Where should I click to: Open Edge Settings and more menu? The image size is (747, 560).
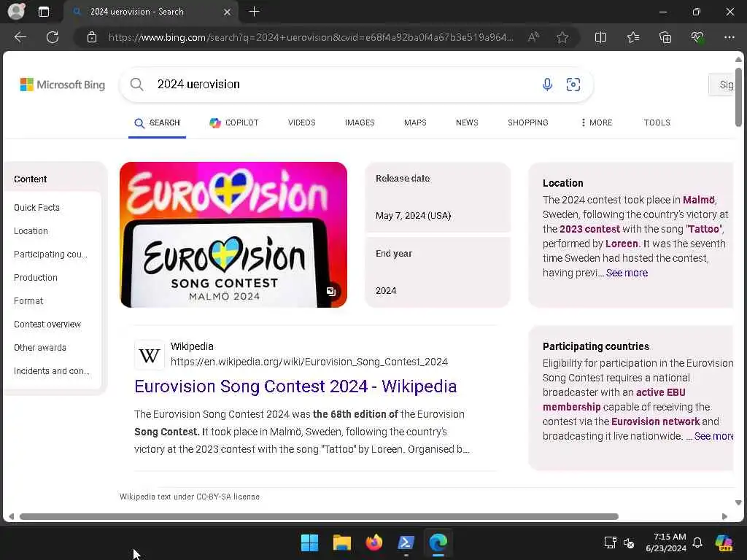click(x=729, y=37)
